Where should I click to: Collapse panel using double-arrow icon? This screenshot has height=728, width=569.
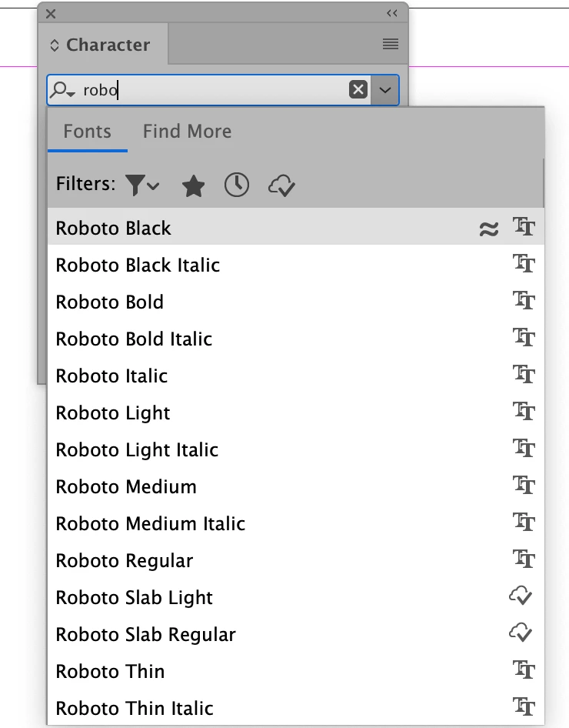click(x=392, y=13)
